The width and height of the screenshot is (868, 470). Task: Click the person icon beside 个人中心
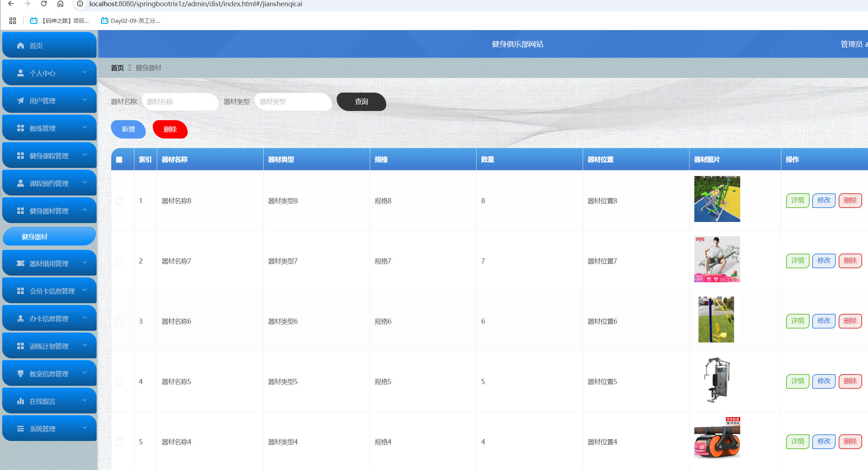pyautogui.click(x=21, y=73)
